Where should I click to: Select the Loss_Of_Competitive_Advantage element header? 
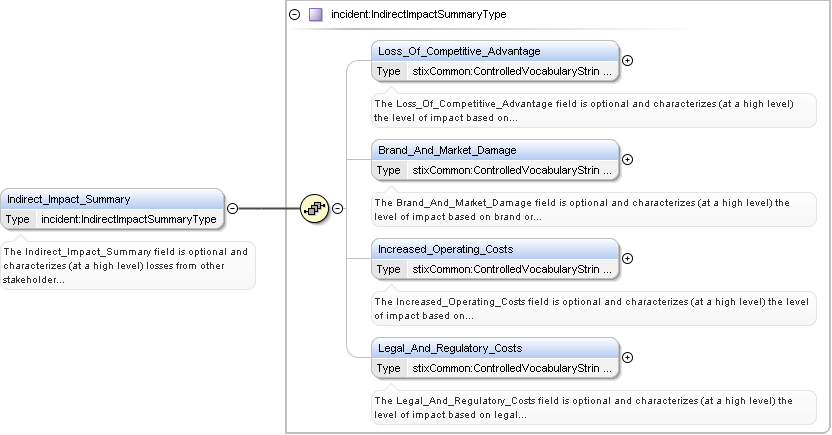click(495, 51)
